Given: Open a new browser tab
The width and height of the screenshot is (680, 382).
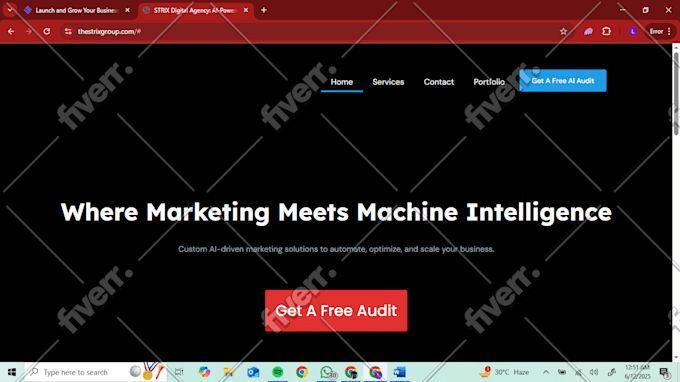Looking at the screenshot, I should click(x=264, y=10).
